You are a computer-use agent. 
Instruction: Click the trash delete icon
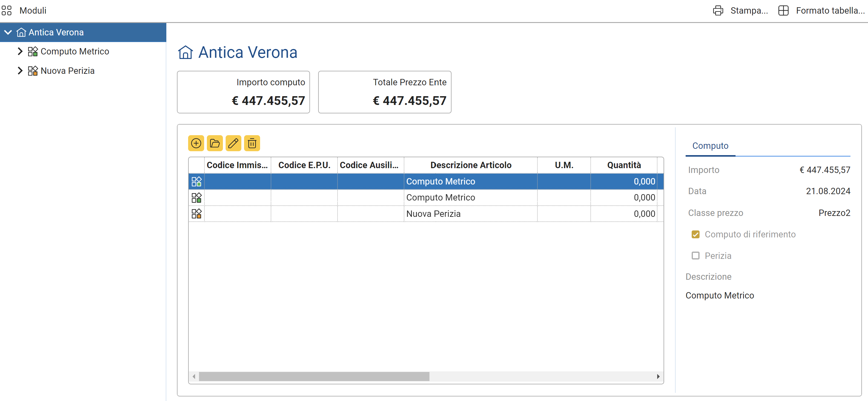coord(252,143)
